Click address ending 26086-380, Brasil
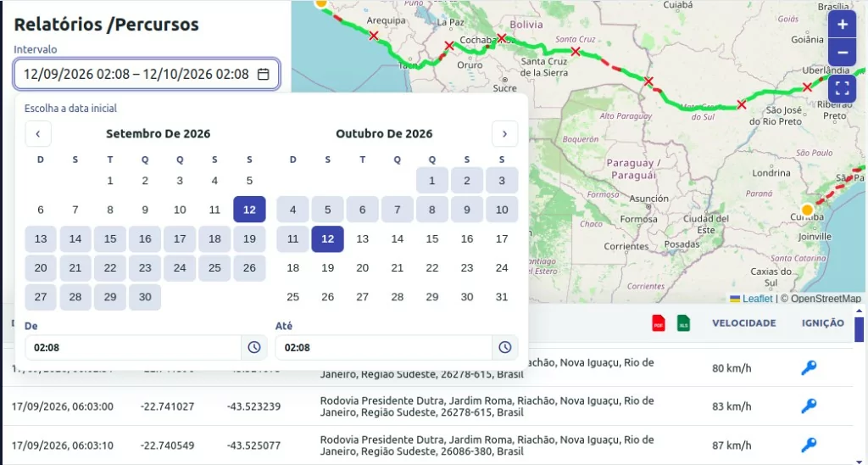This screenshot has width=868, height=465. [x=487, y=445]
